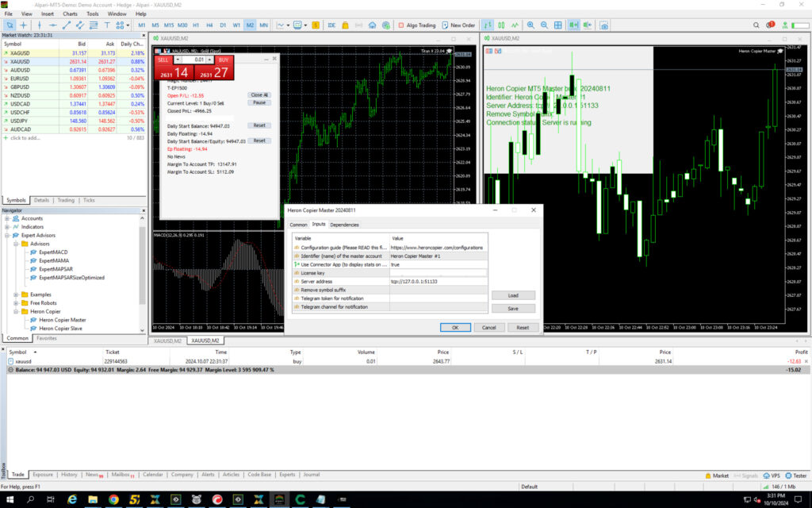Image resolution: width=812 pixels, height=508 pixels.
Task: Draw a vertical line on chart
Action: pyautogui.click(x=40, y=25)
